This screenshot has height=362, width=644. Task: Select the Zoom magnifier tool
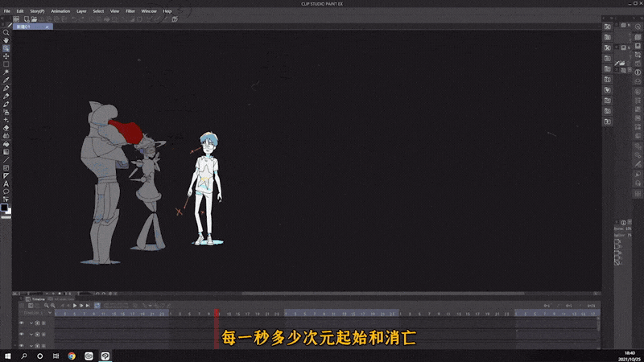(6, 32)
